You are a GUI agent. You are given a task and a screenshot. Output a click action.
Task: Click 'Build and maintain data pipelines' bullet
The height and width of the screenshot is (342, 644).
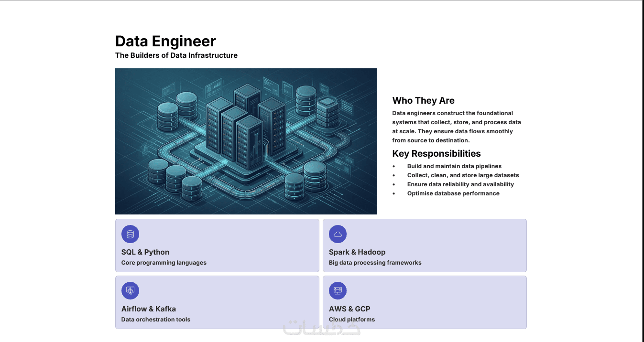coord(454,166)
